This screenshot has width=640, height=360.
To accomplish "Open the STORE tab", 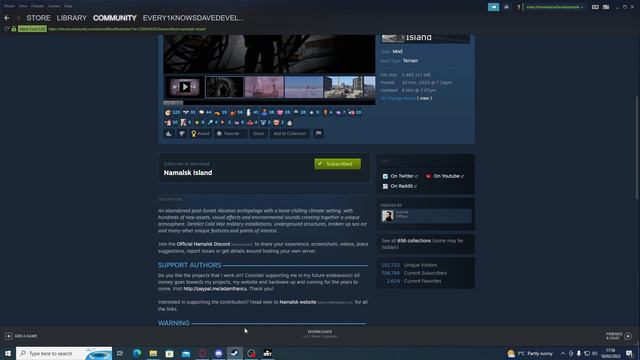I will click(x=38, y=18).
